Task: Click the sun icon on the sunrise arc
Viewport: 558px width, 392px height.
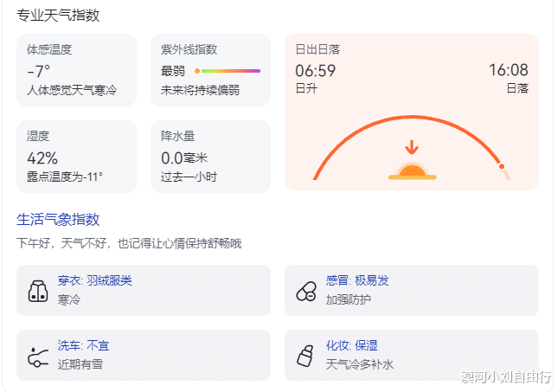Action: [412, 170]
